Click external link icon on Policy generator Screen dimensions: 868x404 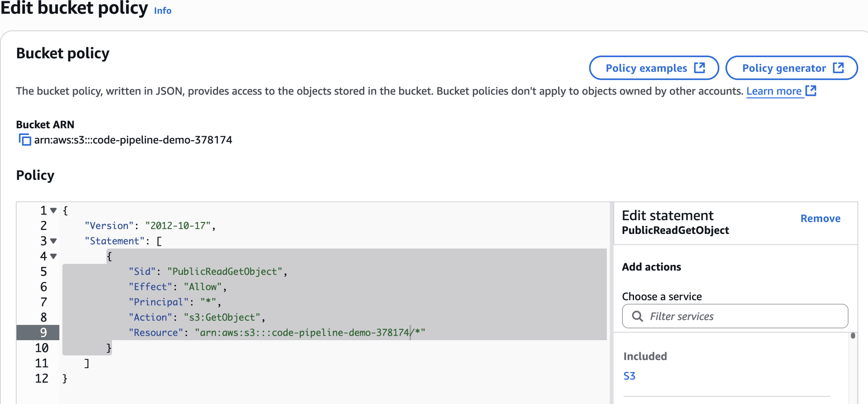click(838, 68)
